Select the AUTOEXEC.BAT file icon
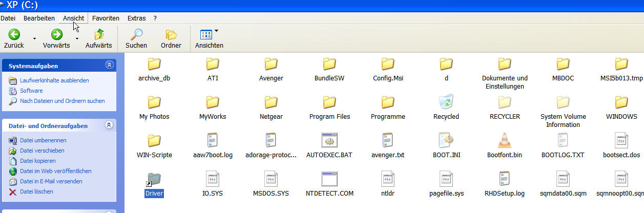 pos(329,140)
